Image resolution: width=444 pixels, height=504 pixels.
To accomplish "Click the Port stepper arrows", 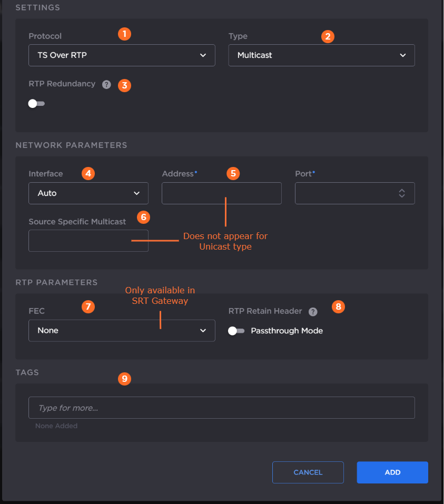I will click(402, 193).
